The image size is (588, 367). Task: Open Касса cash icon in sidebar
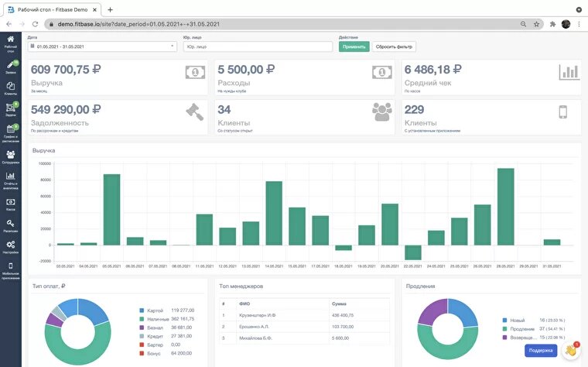(11, 202)
